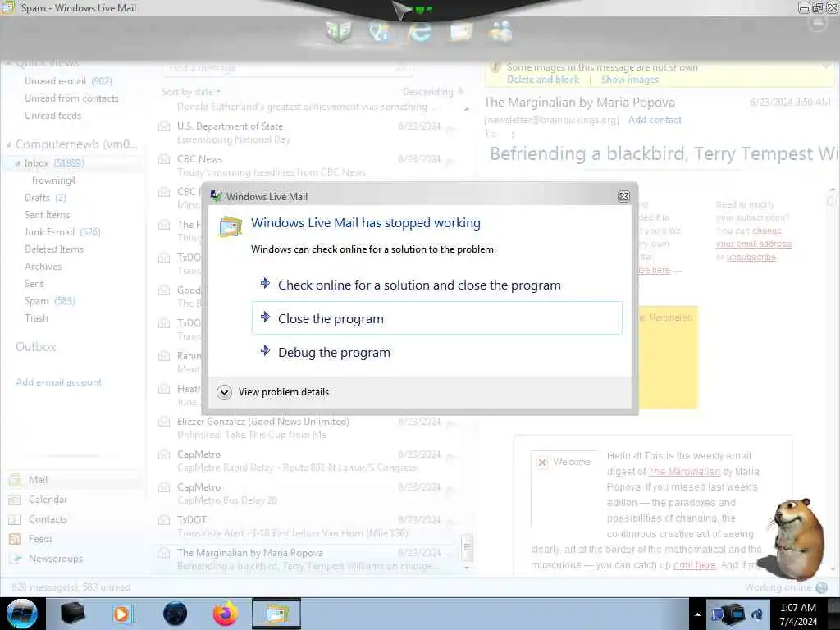Click the Working online status icon
The height and width of the screenshot is (630, 840).
822,587
